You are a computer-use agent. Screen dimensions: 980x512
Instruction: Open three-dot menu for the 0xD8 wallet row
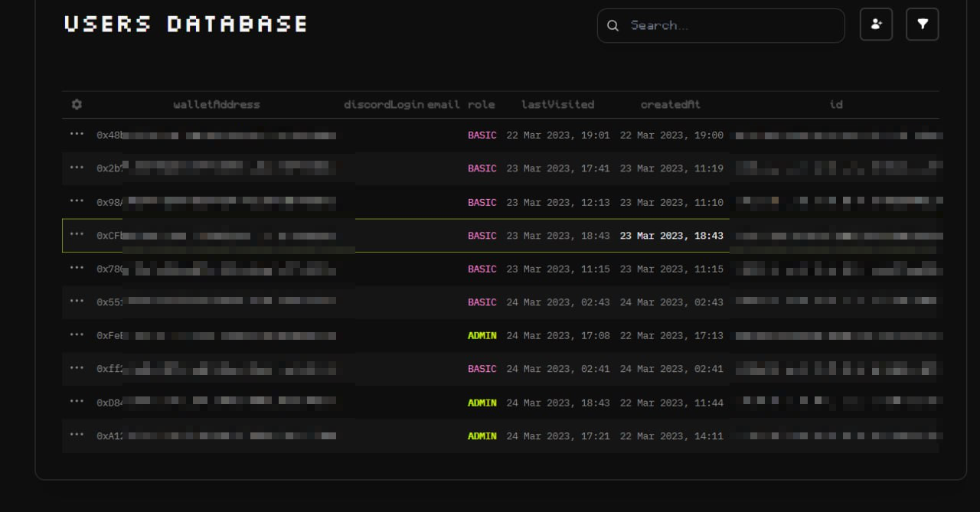tap(77, 401)
